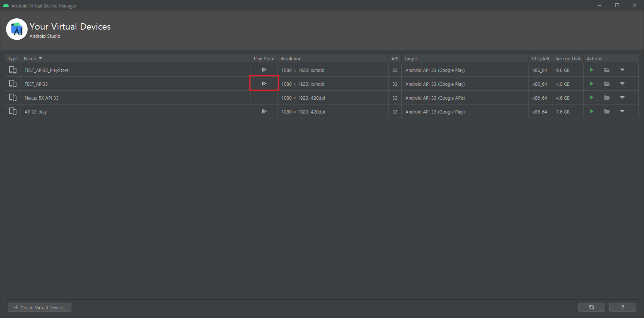This screenshot has height=318, width=644.
Task: Show TEST_API33_PlayStore folder on disk
Action: (x=607, y=70)
